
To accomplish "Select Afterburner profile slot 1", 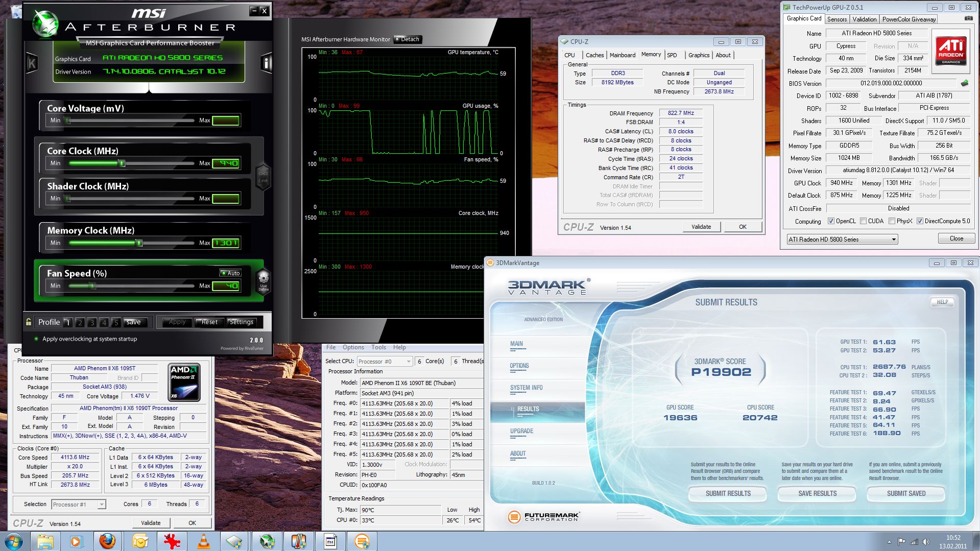I will click(x=68, y=322).
